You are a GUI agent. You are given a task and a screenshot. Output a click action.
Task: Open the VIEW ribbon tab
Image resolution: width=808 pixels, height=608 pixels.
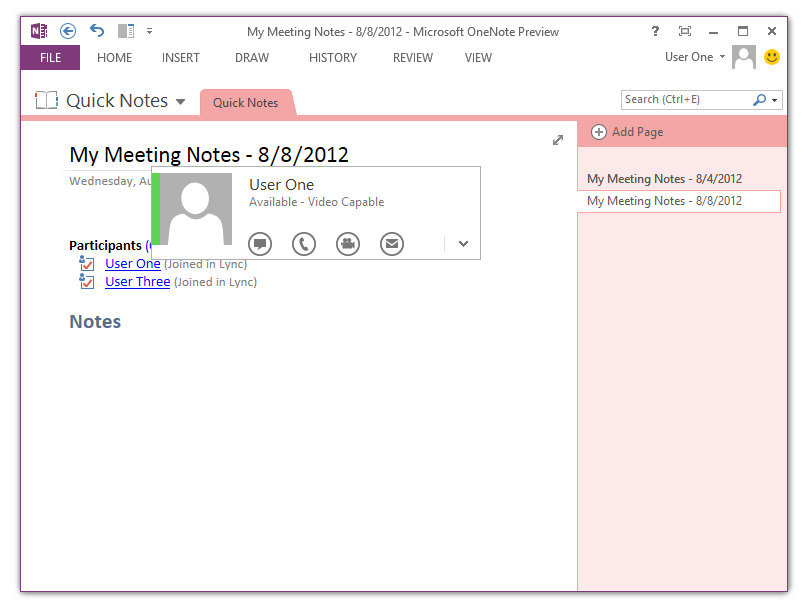click(x=478, y=58)
